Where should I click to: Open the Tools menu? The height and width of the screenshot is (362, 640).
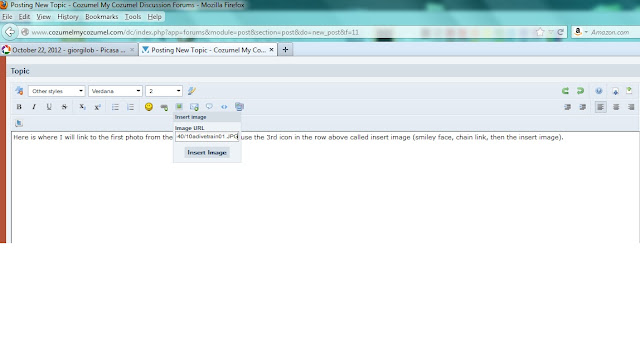click(133, 17)
